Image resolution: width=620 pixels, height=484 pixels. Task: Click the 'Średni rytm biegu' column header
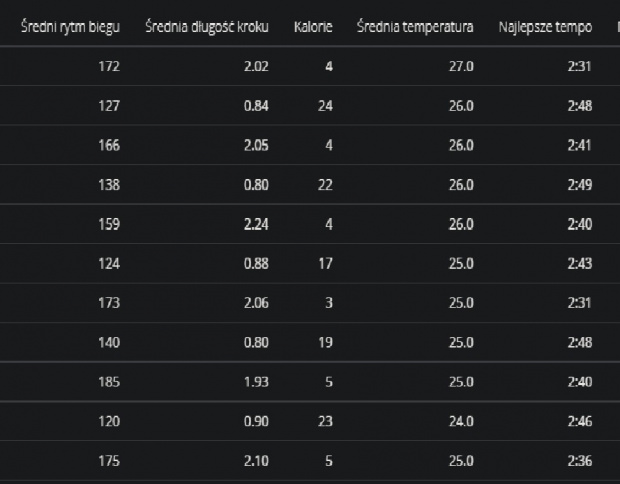(70, 25)
